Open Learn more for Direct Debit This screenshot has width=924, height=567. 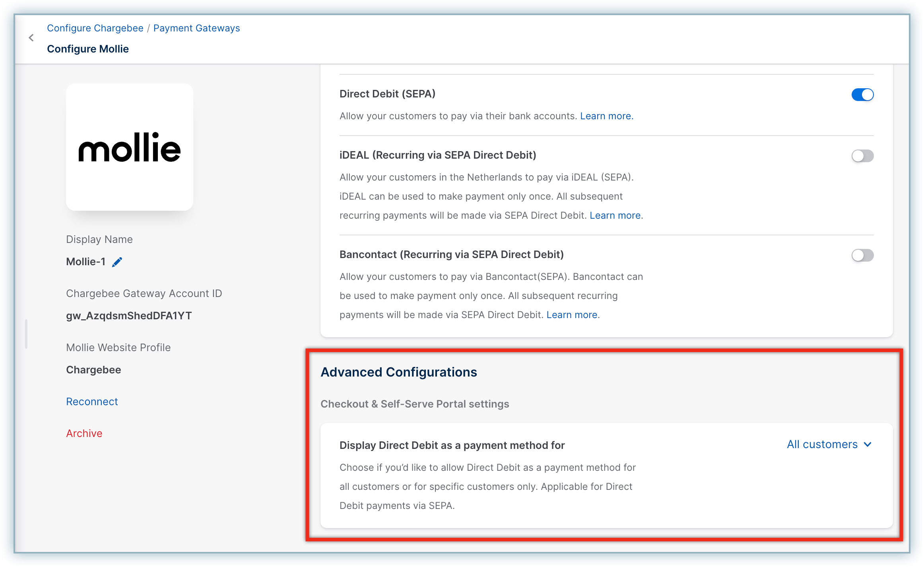(606, 116)
